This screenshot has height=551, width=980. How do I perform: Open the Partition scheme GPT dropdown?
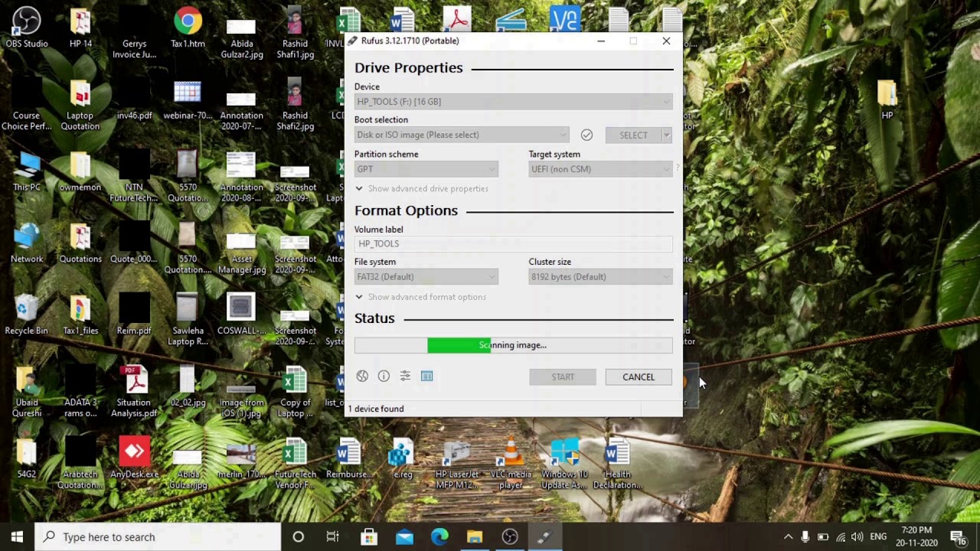pyautogui.click(x=426, y=169)
